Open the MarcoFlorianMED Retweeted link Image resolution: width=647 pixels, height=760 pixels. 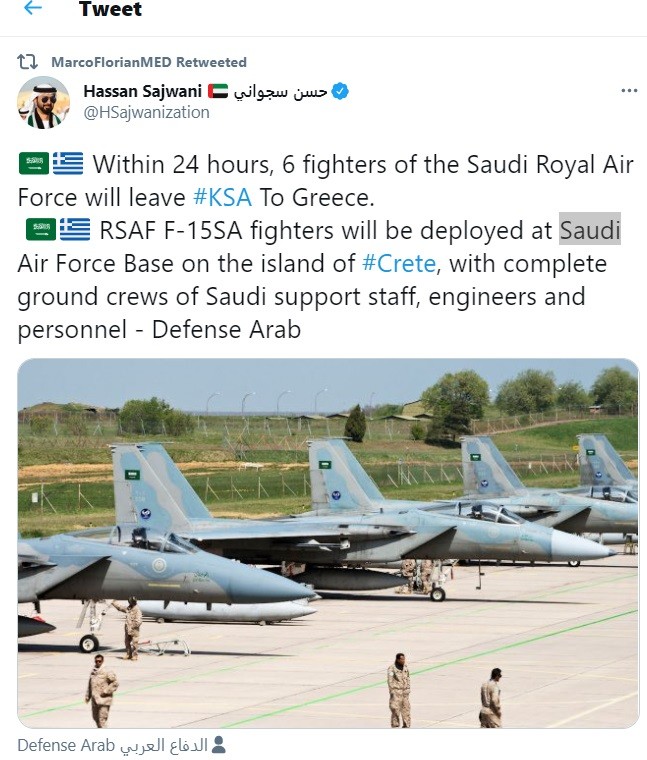pyautogui.click(x=148, y=62)
